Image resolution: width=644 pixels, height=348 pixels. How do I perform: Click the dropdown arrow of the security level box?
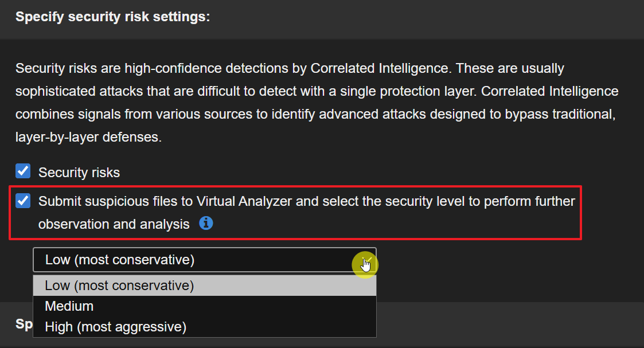(x=365, y=260)
